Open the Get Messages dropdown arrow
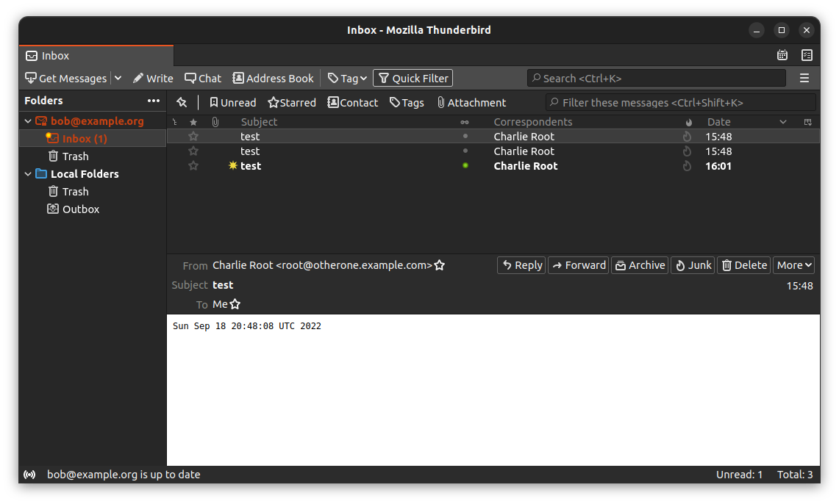The image size is (839, 504). 118,78
